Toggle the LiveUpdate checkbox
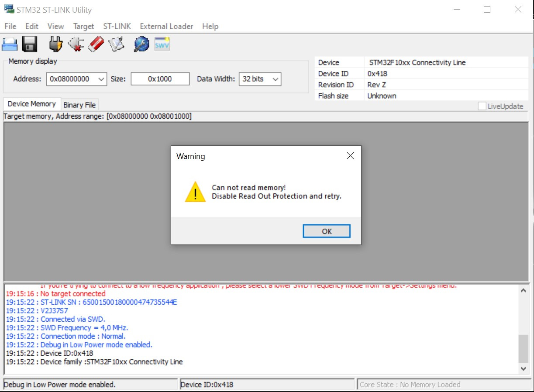Viewport: 534px width, 392px height. pyautogui.click(x=482, y=106)
